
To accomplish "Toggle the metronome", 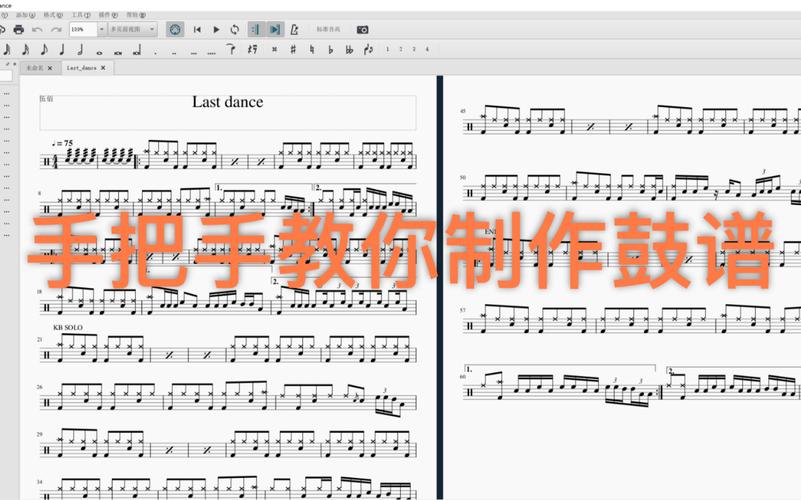I will coord(294,30).
